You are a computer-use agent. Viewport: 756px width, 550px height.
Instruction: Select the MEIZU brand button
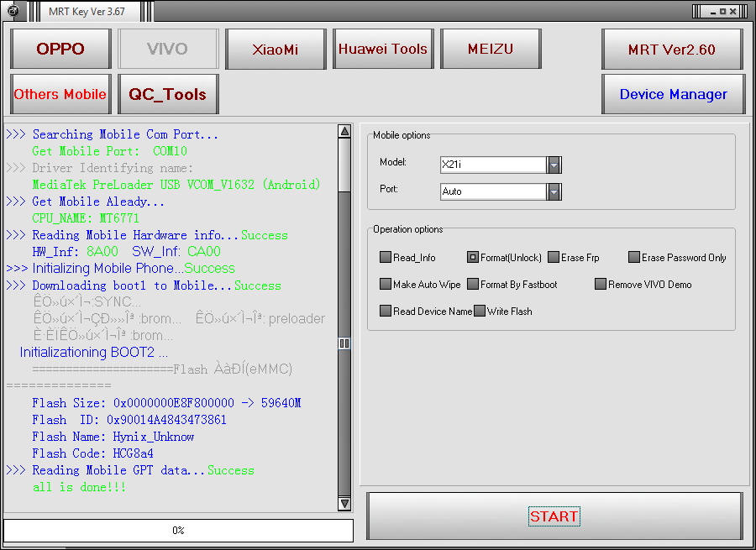point(491,49)
